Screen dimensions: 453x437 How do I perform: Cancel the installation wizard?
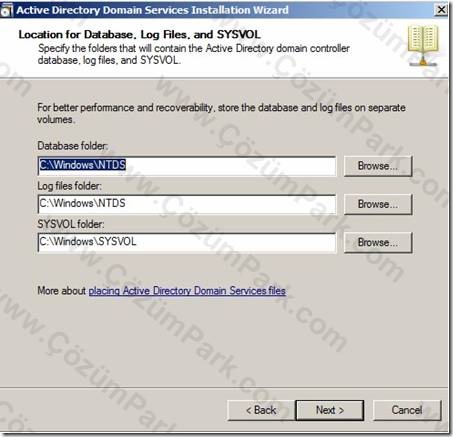point(407,410)
